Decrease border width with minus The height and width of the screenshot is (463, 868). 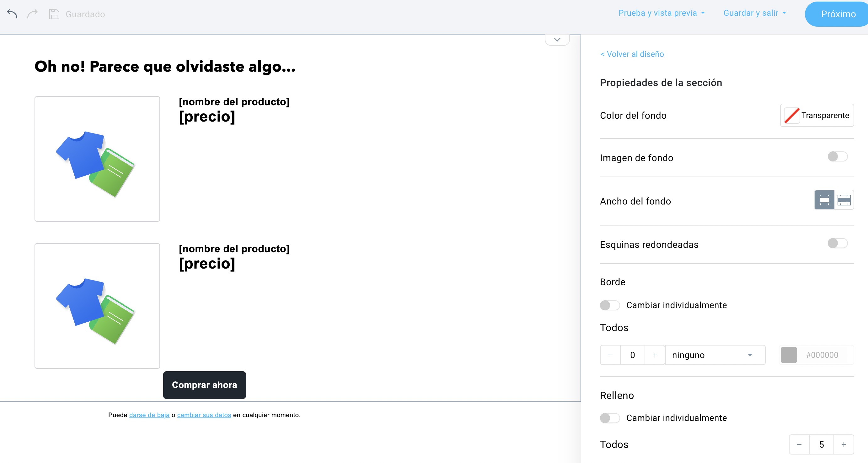click(x=610, y=355)
